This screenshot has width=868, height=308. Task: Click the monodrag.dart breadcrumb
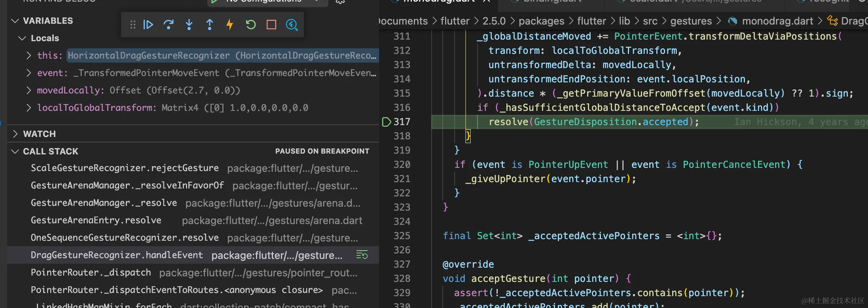[777, 21]
